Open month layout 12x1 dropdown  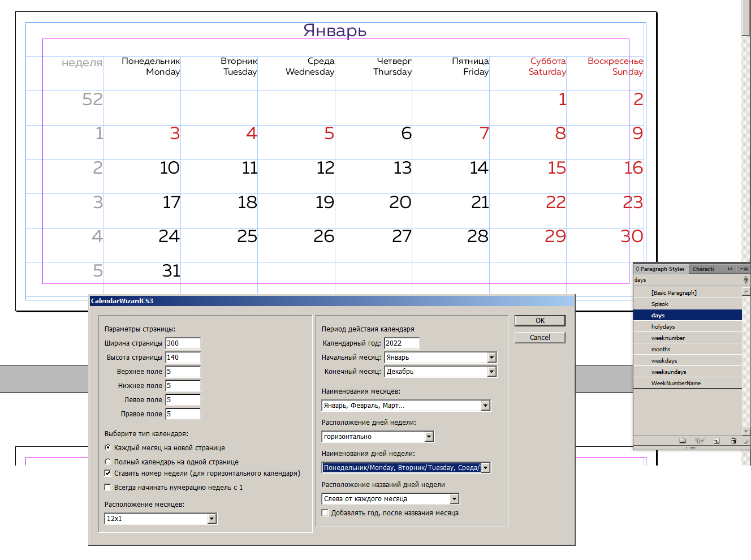(x=212, y=519)
